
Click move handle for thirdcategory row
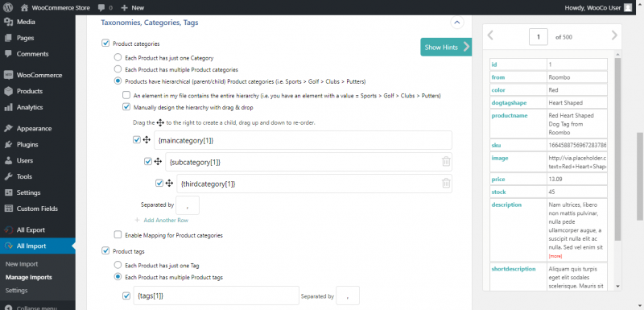tap(169, 184)
